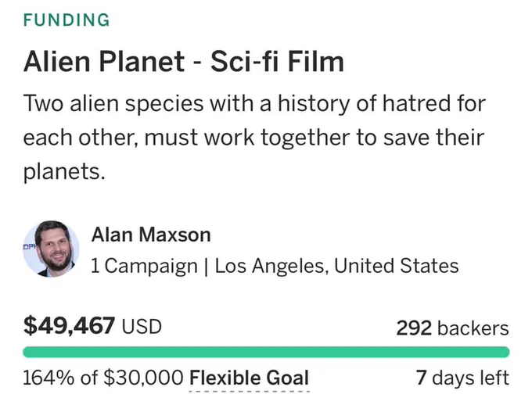
Task: Click the 1 Campaign text
Action: tap(144, 266)
